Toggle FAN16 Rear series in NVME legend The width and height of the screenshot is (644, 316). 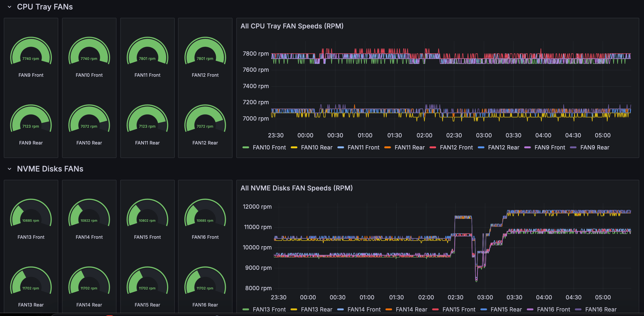tap(601, 310)
